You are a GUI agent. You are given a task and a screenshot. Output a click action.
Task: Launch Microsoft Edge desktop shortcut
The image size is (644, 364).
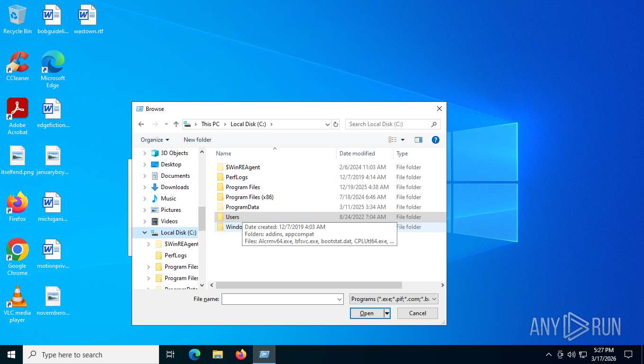(53, 70)
